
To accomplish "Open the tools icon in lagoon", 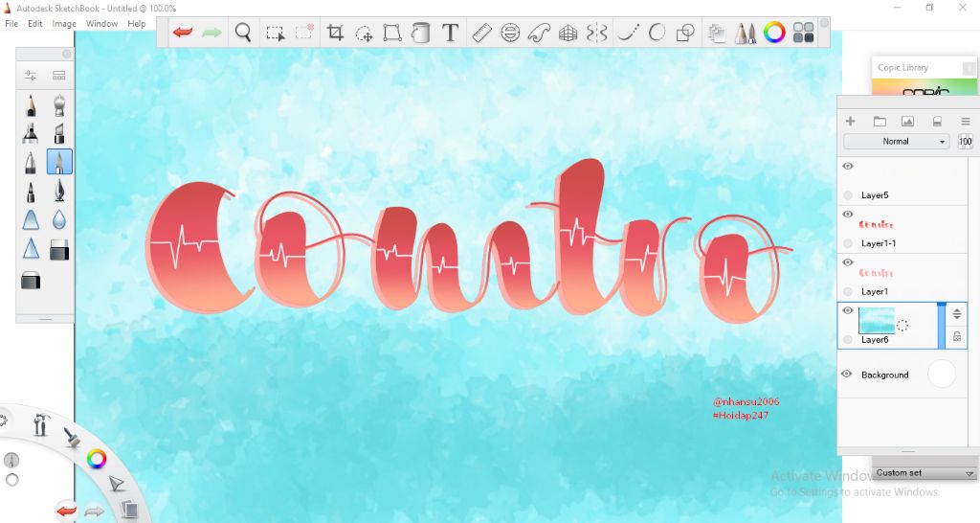I will [x=40, y=424].
